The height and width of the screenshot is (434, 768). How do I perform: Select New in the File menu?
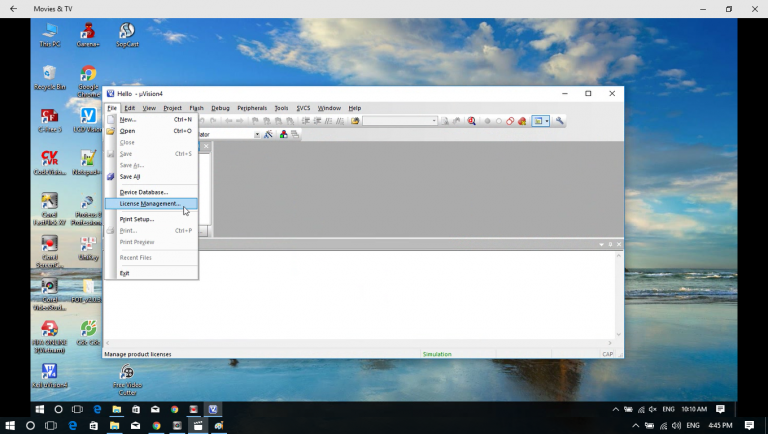[128, 119]
